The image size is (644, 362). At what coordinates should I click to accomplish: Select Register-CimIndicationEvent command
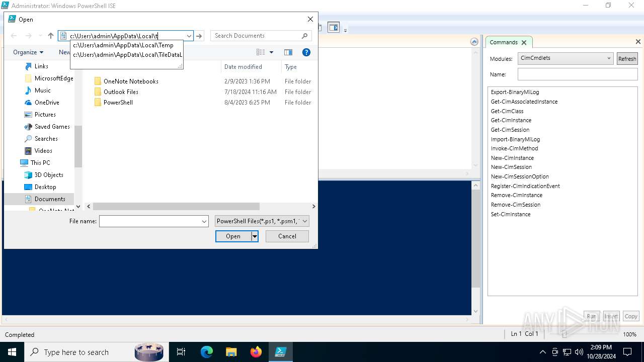[525, 186]
